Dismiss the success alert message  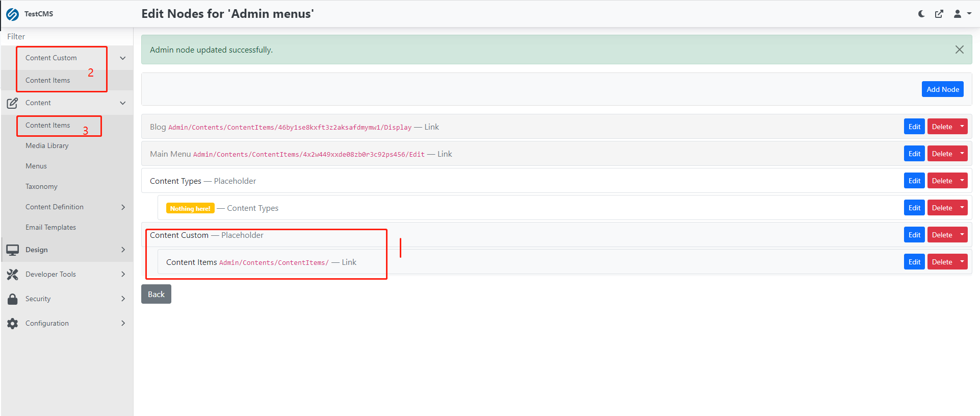coord(959,50)
